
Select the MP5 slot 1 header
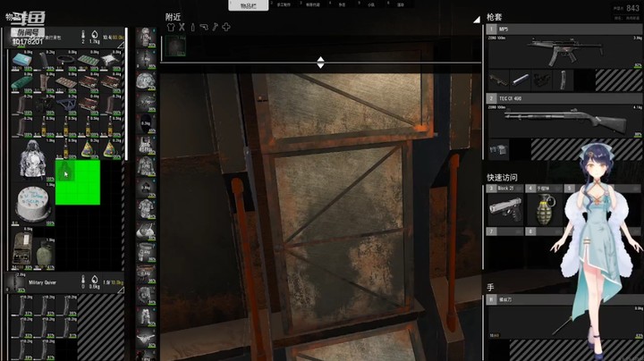[564, 29]
